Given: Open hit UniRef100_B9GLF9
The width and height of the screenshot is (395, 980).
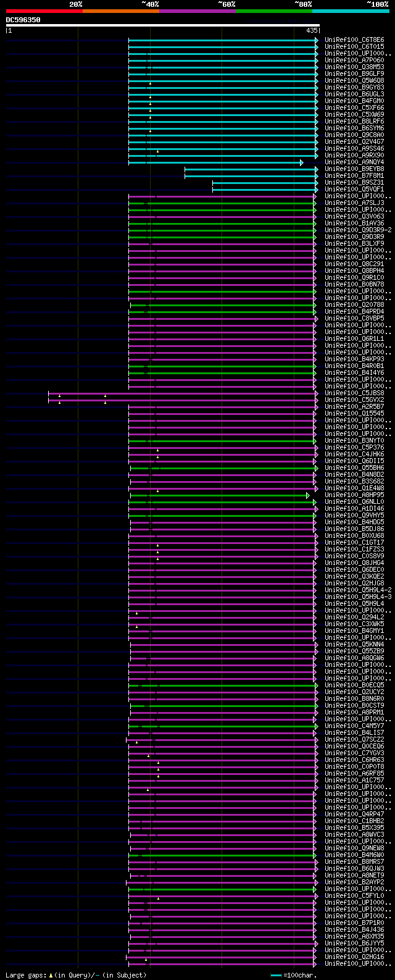Looking at the screenshot, I should (x=354, y=74).
